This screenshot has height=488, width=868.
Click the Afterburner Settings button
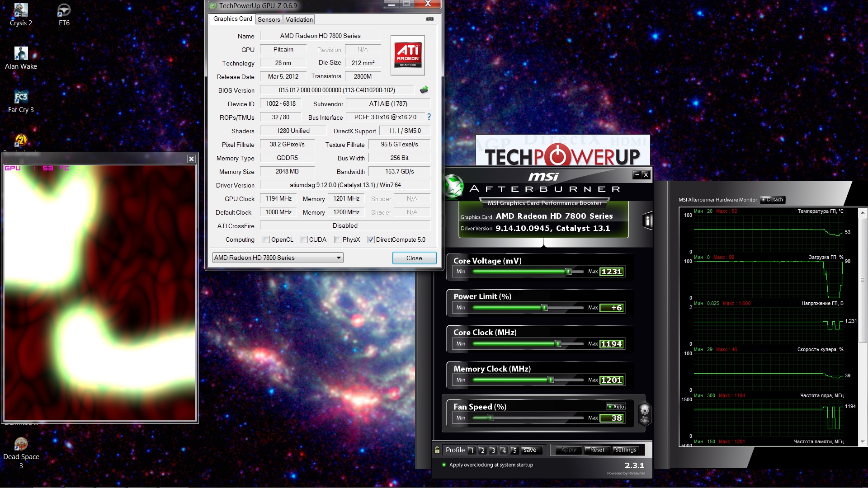625,450
